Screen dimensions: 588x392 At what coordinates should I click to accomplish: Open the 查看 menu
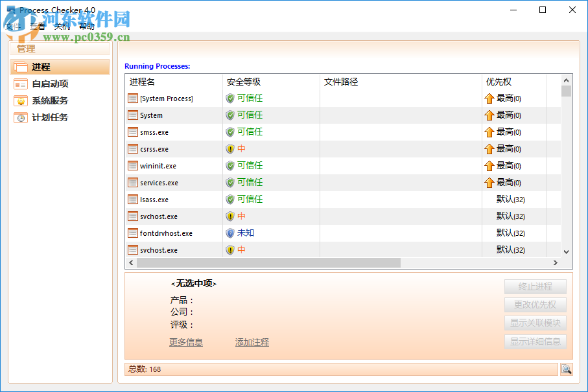(38, 26)
